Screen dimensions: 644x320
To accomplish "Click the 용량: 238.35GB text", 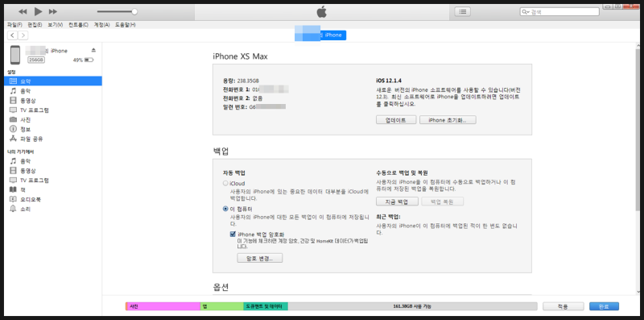I will click(x=241, y=81).
